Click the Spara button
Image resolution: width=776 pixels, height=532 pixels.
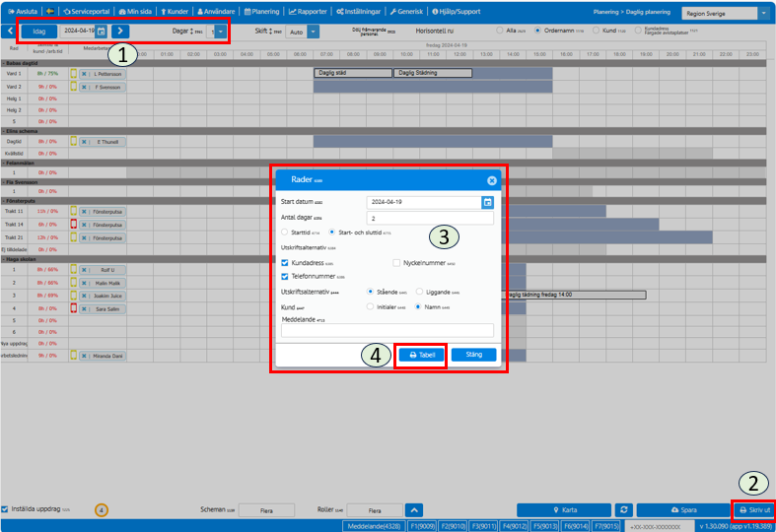pos(684,509)
